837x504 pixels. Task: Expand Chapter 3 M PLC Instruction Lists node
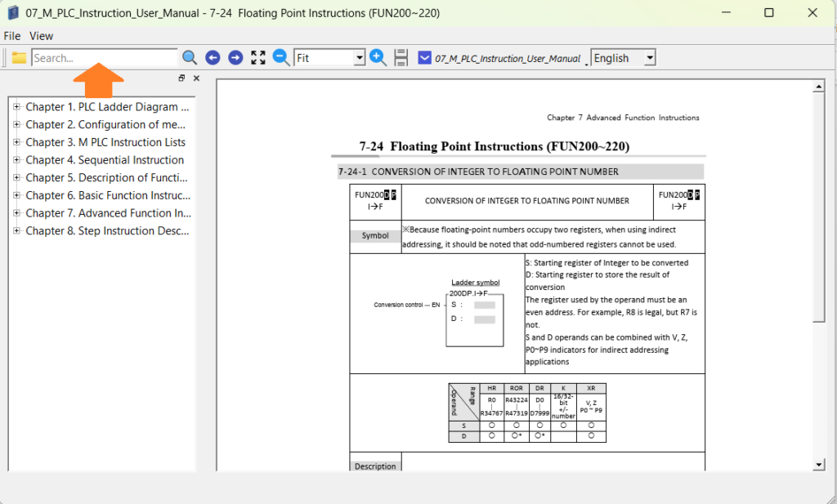pos(16,142)
